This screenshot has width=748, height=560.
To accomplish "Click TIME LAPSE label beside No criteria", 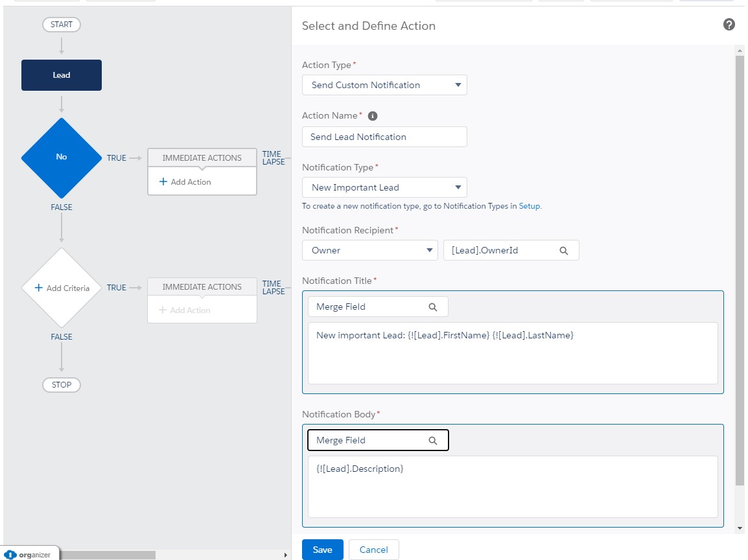I will (274, 158).
